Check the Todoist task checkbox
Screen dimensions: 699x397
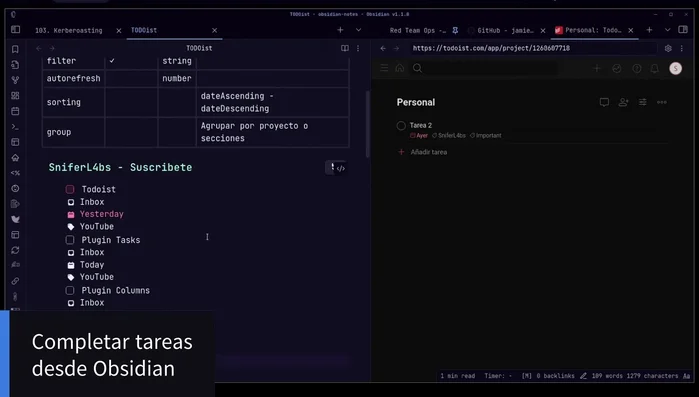pos(70,189)
